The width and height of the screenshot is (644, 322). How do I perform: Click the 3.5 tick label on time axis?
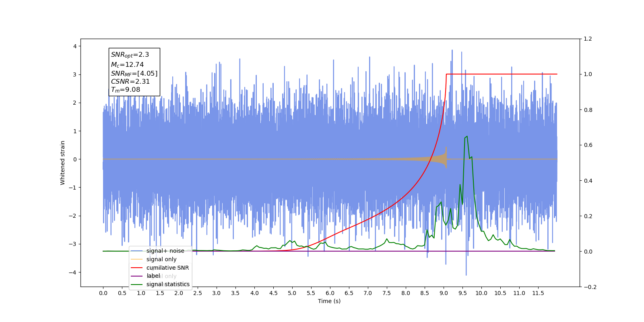click(235, 293)
